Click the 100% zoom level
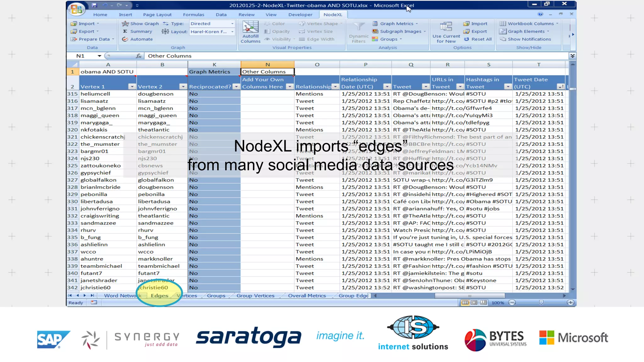The image size is (644, 362). pos(498,303)
